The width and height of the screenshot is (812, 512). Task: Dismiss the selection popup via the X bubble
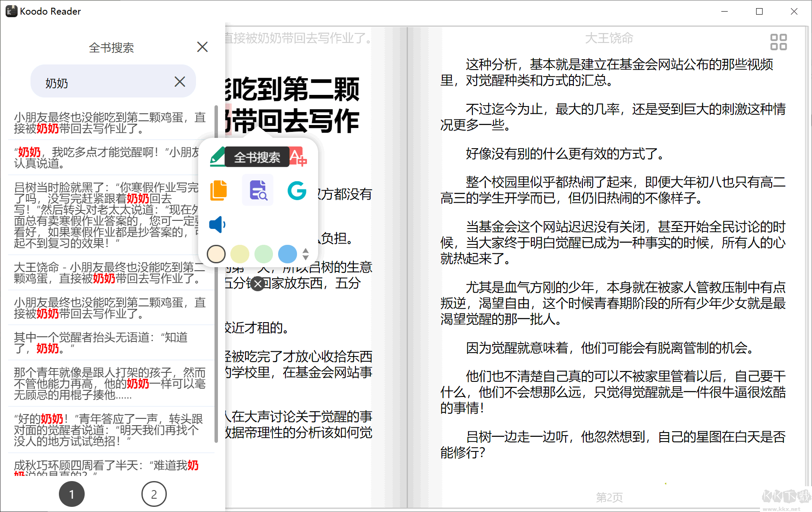[x=258, y=283]
